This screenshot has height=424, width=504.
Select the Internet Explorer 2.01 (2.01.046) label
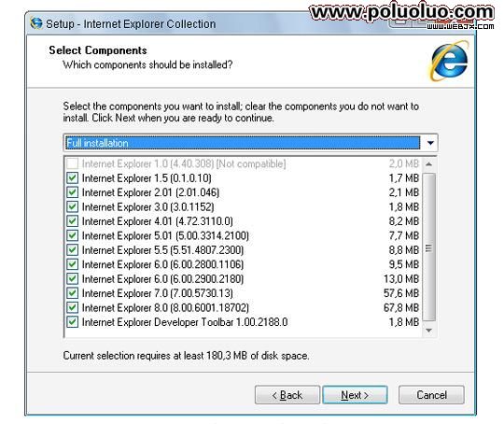click(150, 192)
